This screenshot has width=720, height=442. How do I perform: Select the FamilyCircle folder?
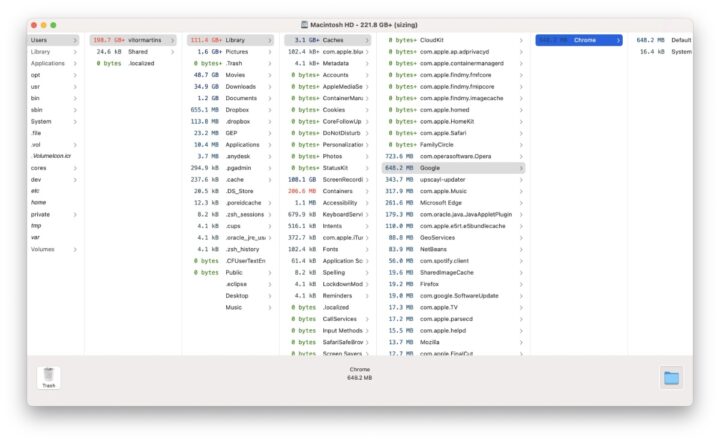pos(454,145)
